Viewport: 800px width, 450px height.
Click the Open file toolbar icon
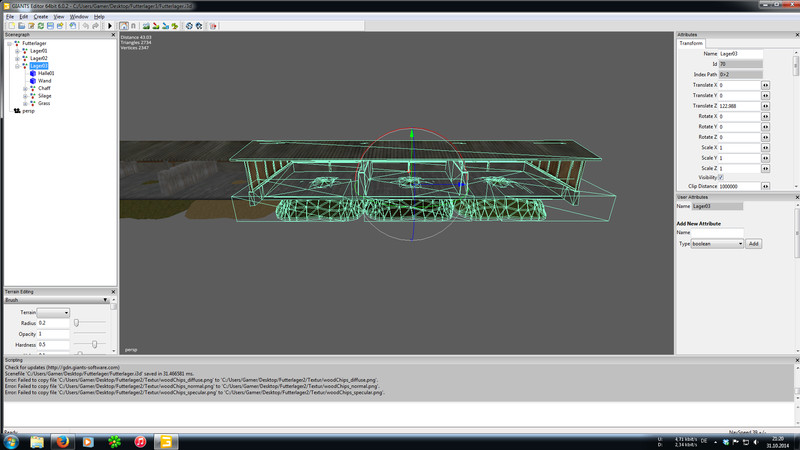[20, 26]
